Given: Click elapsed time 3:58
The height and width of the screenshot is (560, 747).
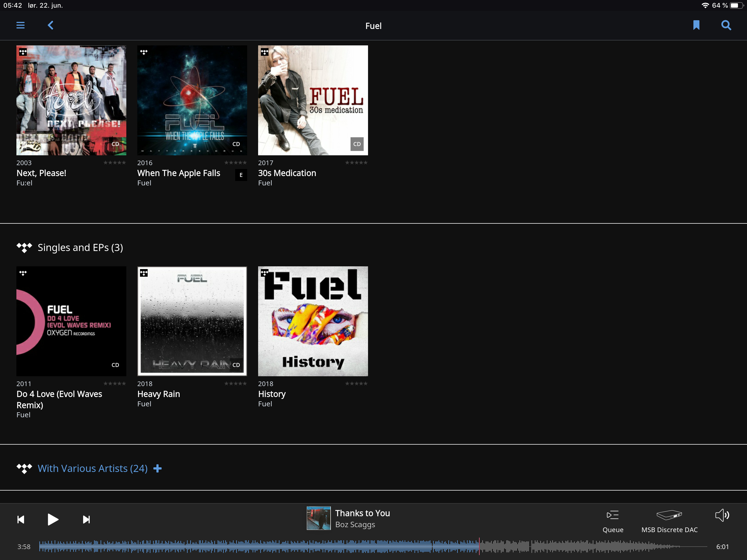Looking at the screenshot, I should point(24,547).
